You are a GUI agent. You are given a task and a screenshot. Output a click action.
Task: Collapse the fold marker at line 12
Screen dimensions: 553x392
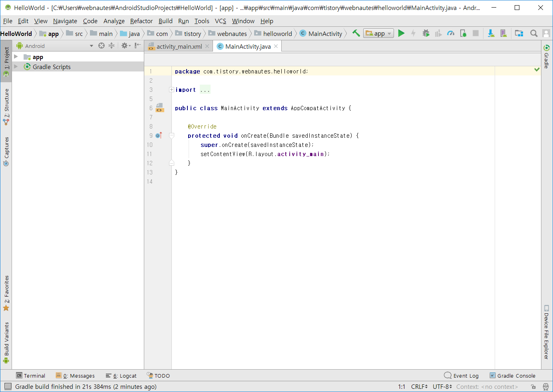[171, 163]
